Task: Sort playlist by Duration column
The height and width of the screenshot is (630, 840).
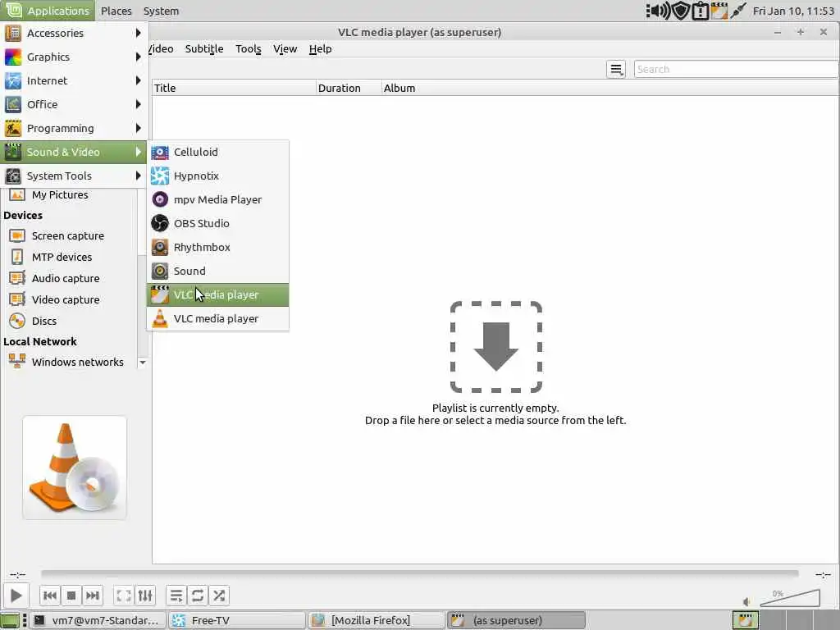Action: coord(349,88)
